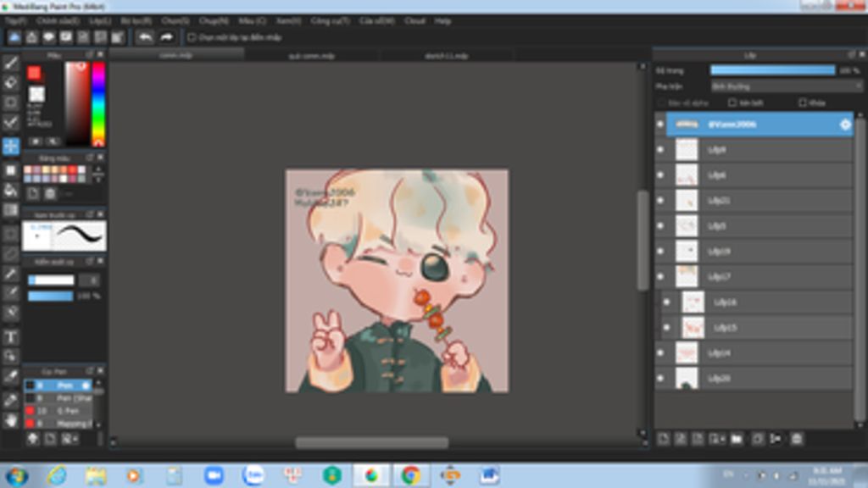The width and height of the screenshot is (868, 488).
Task: Merge layer down using bottom icon
Action: (x=776, y=439)
